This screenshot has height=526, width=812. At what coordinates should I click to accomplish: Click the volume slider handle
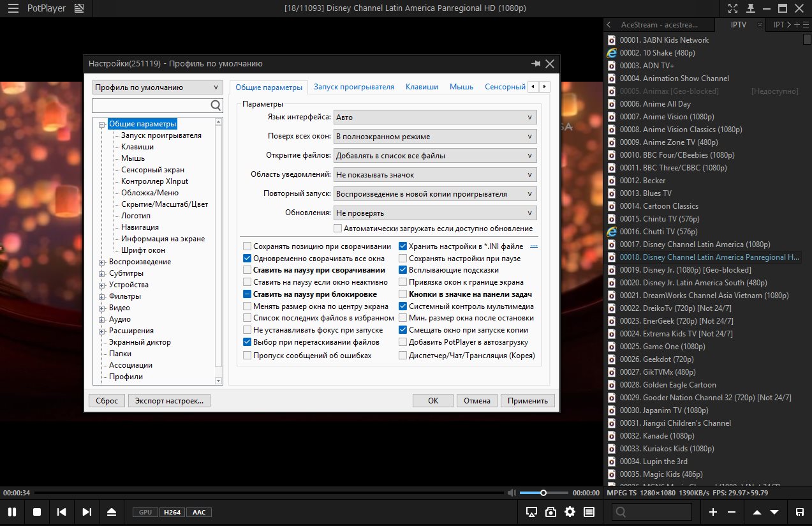[x=543, y=493]
